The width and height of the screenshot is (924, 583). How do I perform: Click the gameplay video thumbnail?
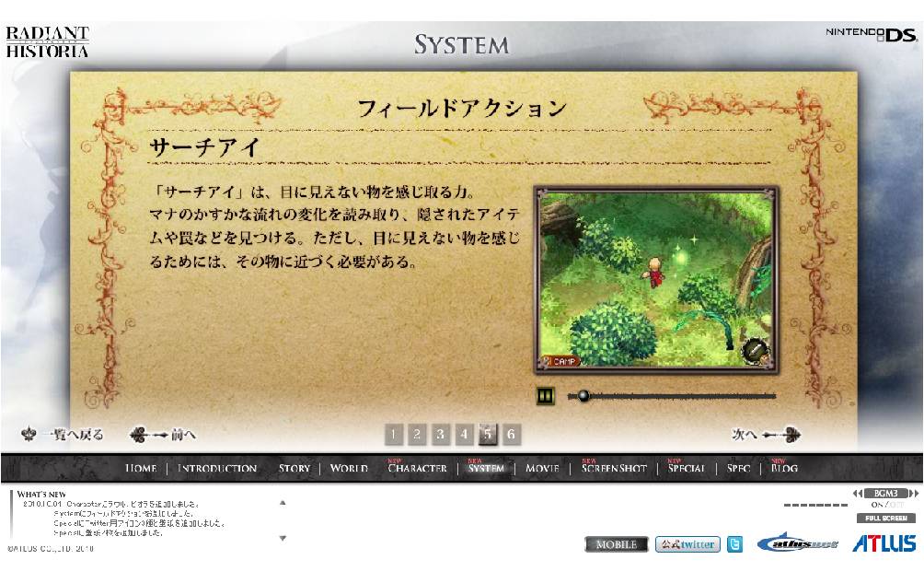(656, 280)
